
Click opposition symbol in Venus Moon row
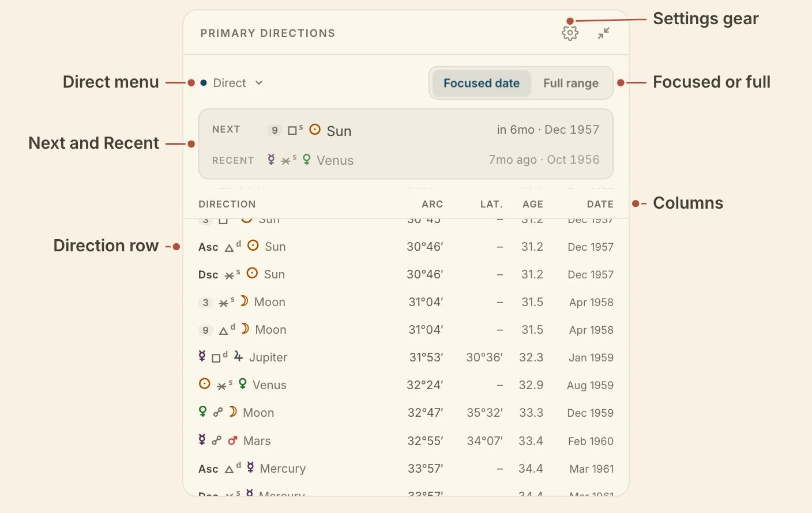click(x=218, y=413)
